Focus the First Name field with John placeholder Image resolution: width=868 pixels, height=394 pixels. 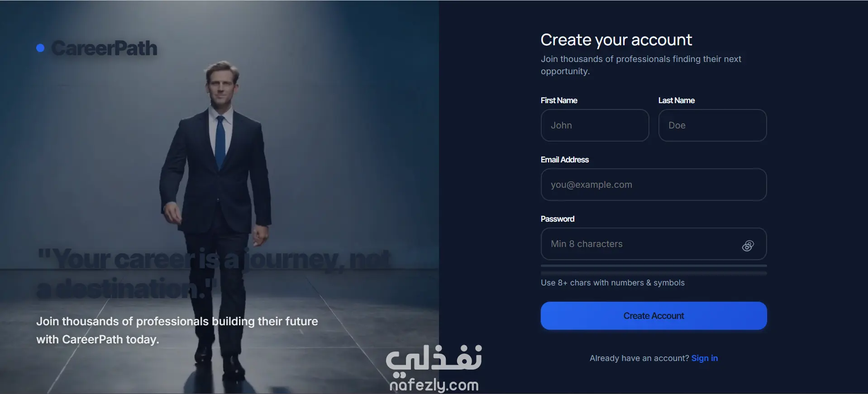click(595, 125)
